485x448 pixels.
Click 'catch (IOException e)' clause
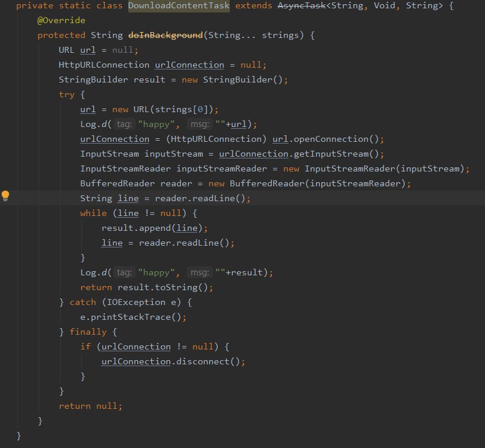pos(125,303)
